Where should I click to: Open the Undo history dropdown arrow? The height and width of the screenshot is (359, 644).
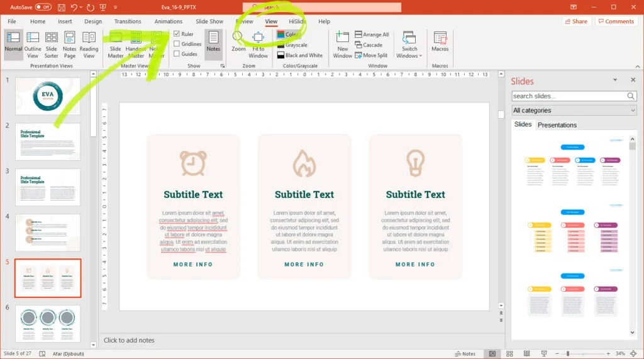point(80,7)
